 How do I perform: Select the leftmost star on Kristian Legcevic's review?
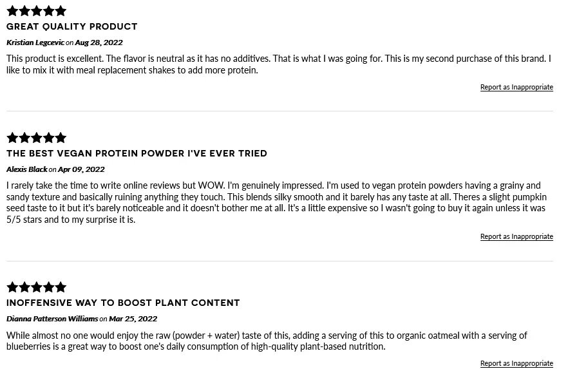12,11
